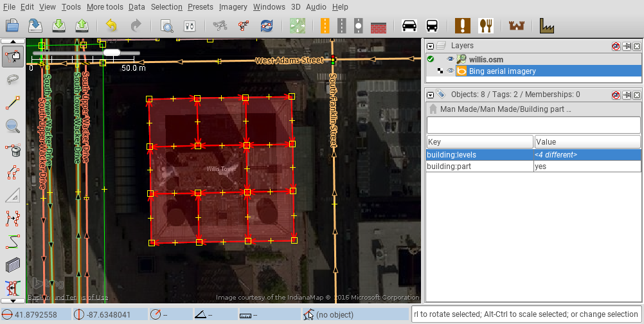Toggle visibility of willis.osm layer
The width and height of the screenshot is (644, 324).
coord(451,60)
